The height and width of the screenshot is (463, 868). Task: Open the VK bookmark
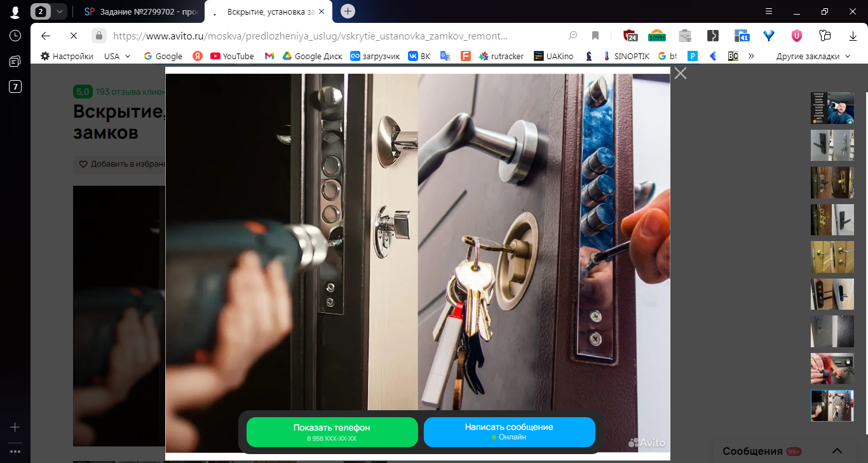click(419, 56)
